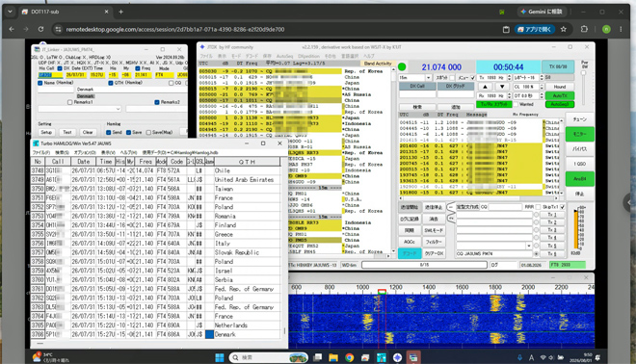Click the down arrow button in JTDX
The width and height of the screenshot is (636, 364).
(x=502, y=87)
